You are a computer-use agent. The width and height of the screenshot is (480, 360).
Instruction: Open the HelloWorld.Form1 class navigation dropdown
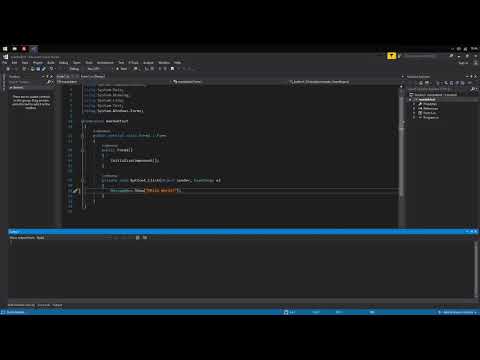(230, 82)
